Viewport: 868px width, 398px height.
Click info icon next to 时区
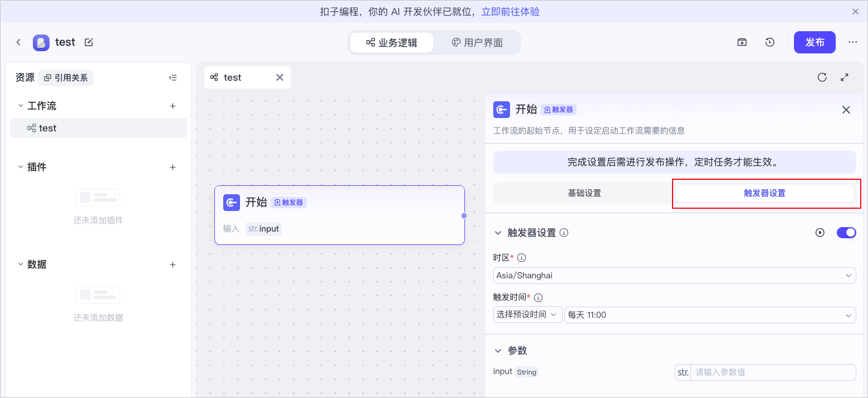click(522, 258)
